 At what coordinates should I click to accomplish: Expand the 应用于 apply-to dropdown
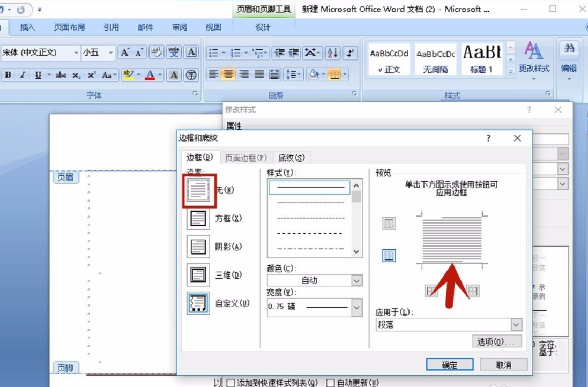tap(516, 325)
